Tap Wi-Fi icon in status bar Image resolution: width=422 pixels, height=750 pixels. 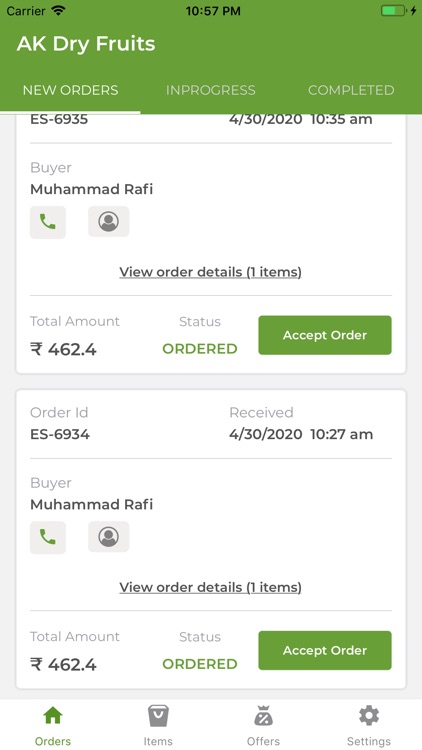pos(59,11)
